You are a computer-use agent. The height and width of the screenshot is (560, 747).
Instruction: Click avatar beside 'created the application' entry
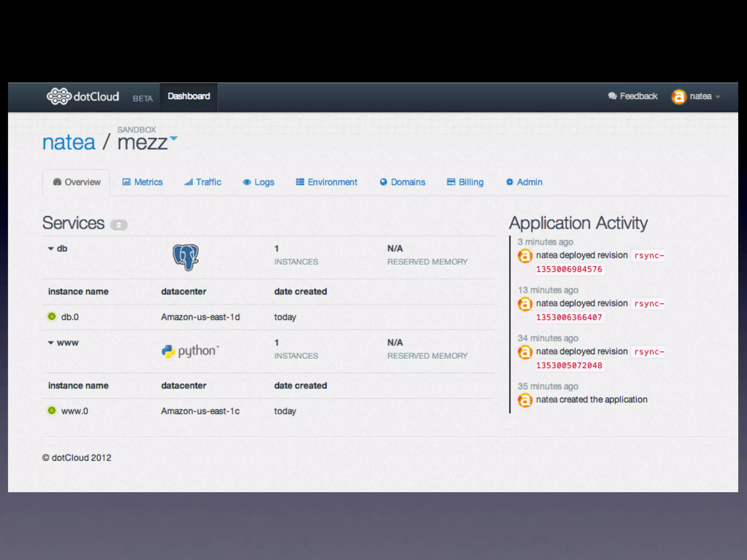tap(525, 400)
